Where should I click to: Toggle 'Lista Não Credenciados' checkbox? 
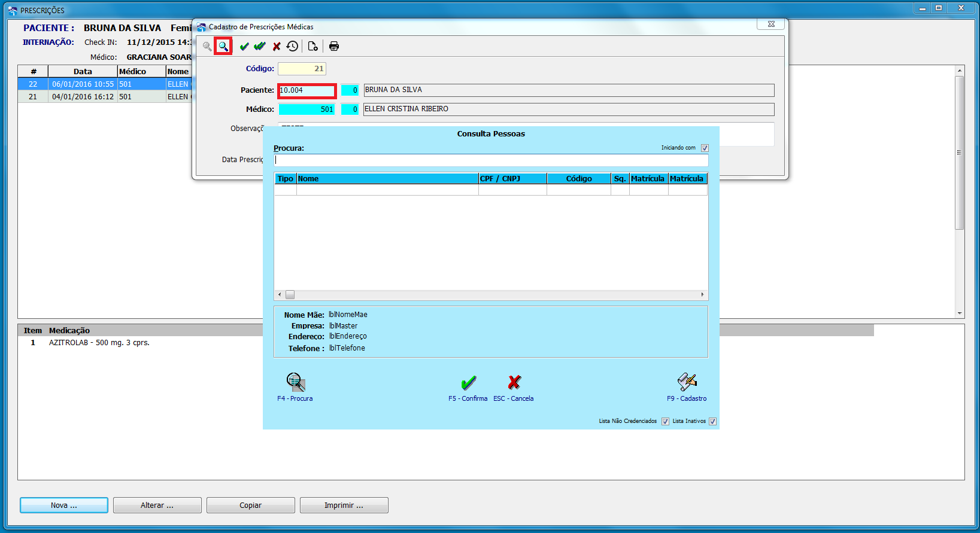pyautogui.click(x=665, y=421)
